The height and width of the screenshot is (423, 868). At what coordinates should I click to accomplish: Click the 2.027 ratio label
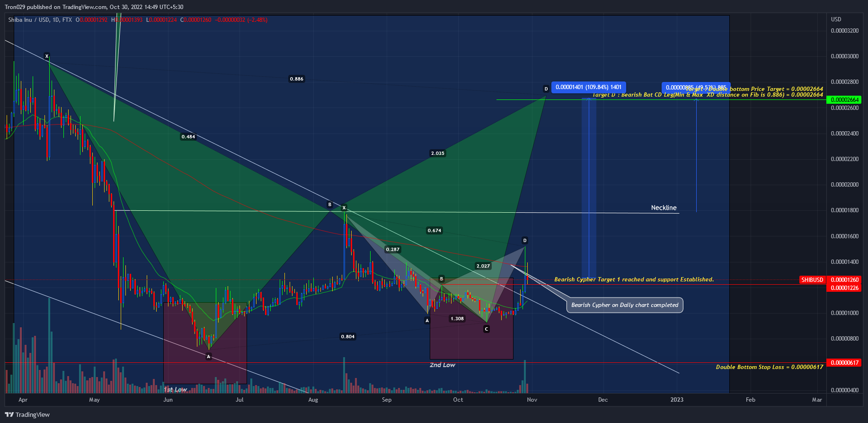coord(483,266)
